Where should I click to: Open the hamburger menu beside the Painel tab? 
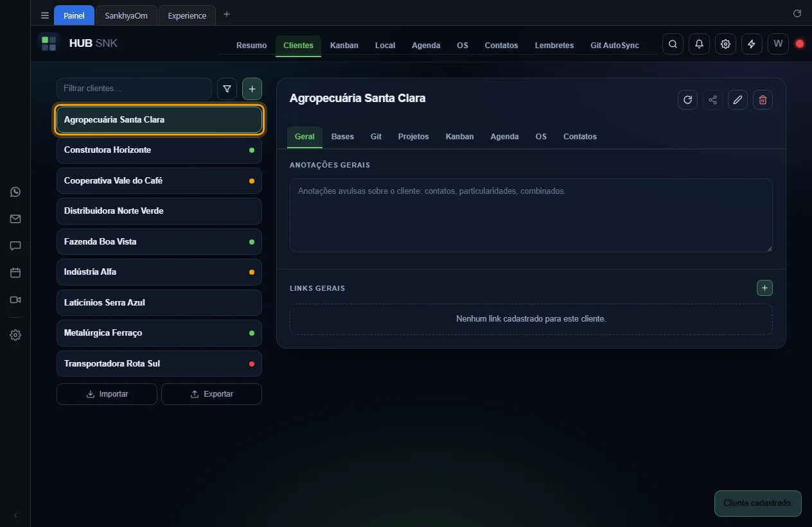click(x=44, y=15)
